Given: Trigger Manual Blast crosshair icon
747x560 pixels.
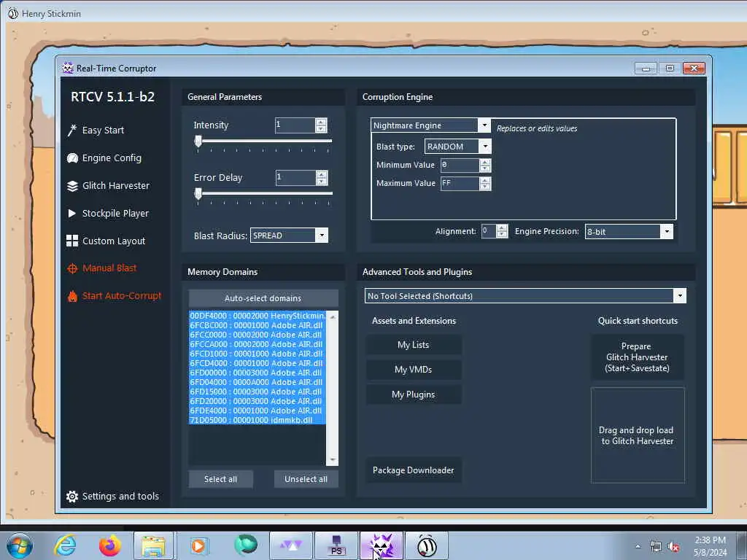Looking at the screenshot, I should click(x=72, y=268).
